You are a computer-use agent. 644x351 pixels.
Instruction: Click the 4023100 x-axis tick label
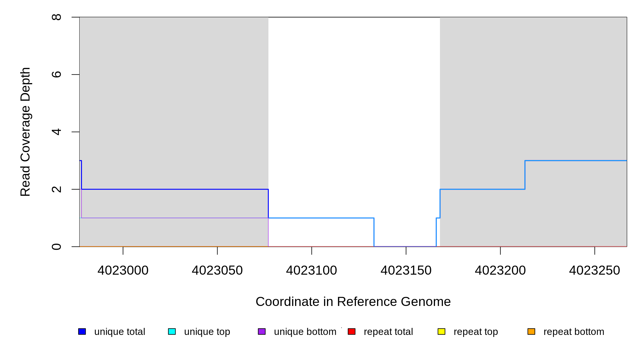[311, 270]
